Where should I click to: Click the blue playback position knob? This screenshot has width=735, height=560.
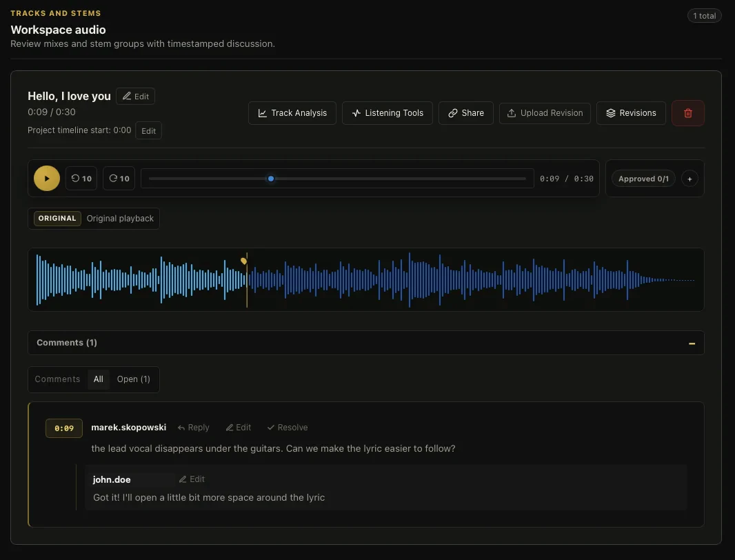[x=271, y=179]
